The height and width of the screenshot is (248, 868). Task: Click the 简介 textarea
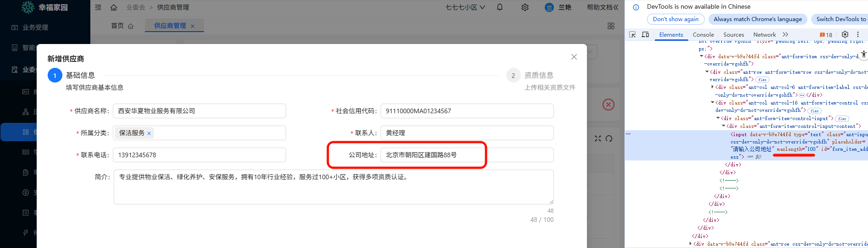(333, 187)
